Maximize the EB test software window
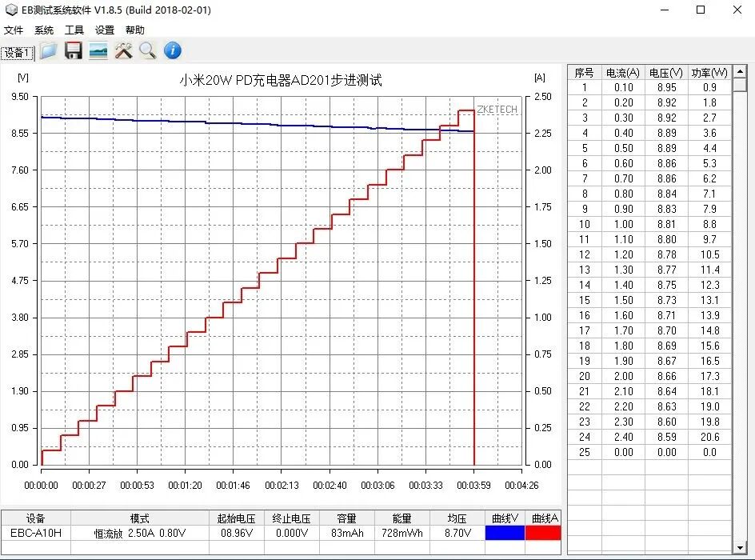 [x=701, y=10]
